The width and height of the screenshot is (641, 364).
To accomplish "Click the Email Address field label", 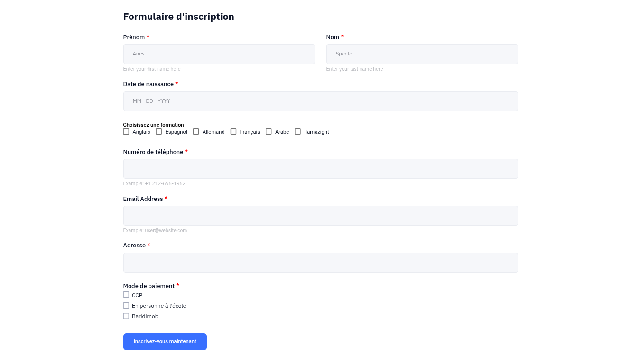I will pos(143,199).
